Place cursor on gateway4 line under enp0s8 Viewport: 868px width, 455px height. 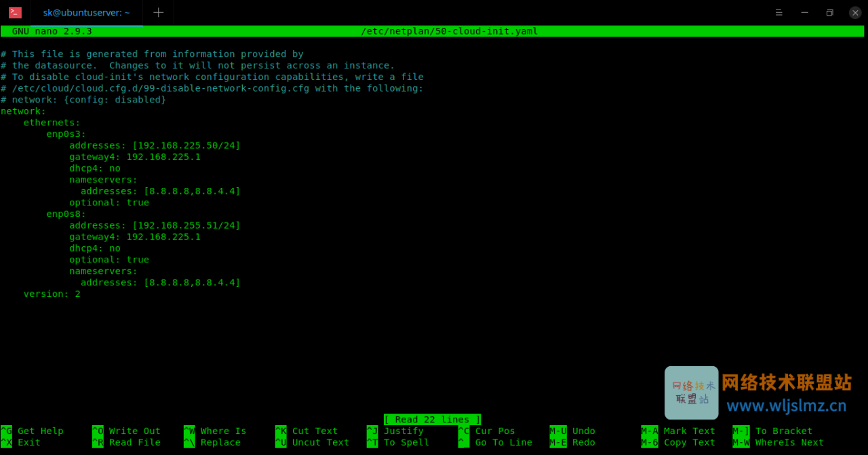(135, 237)
